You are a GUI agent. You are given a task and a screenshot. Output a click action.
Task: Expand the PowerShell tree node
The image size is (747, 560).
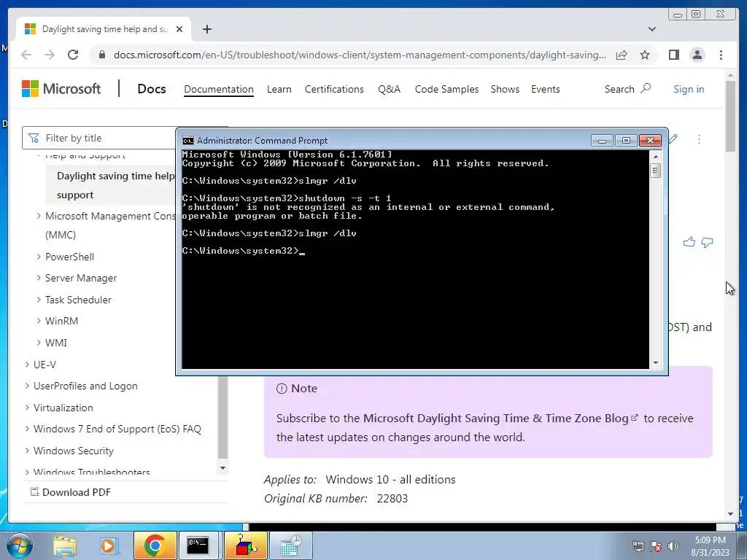coord(39,257)
